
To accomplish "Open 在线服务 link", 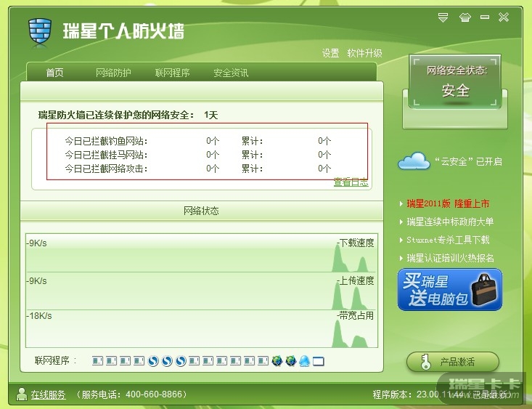I will click(x=48, y=394).
